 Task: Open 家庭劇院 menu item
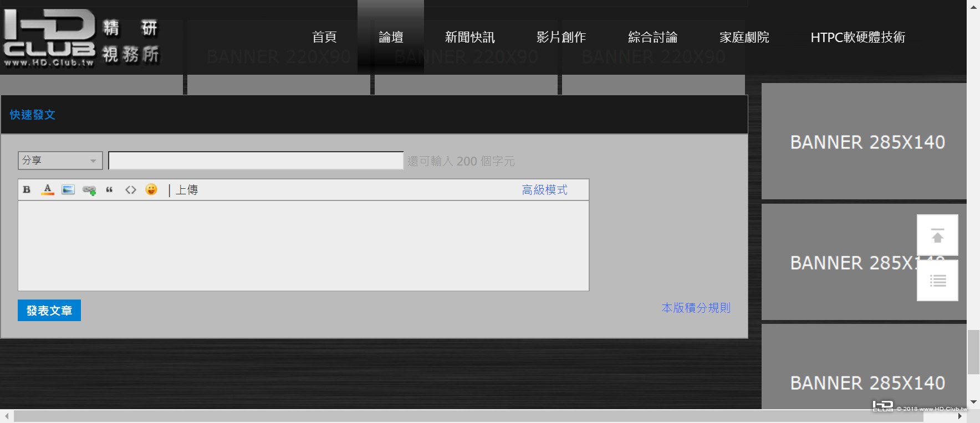pyautogui.click(x=744, y=37)
